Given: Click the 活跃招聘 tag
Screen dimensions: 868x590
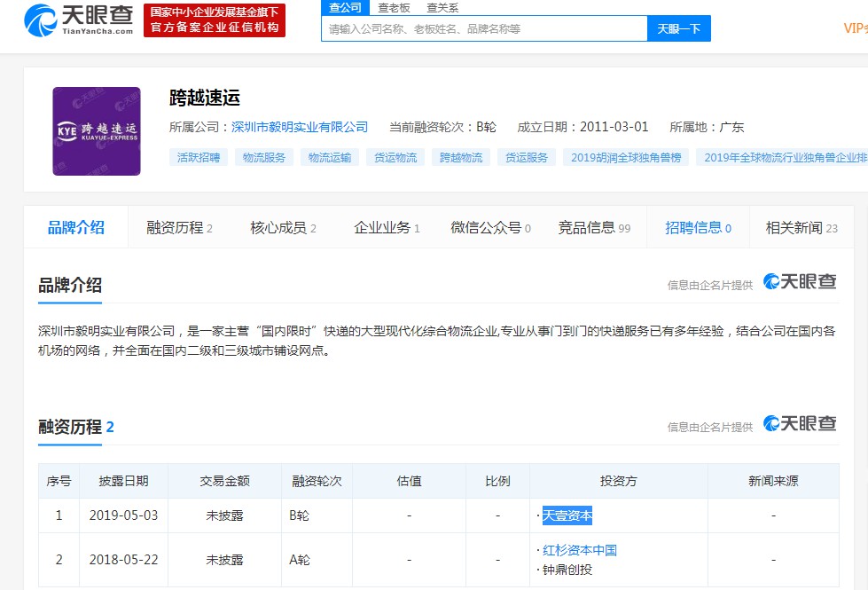Looking at the screenshot, I should tap(199, 157).
